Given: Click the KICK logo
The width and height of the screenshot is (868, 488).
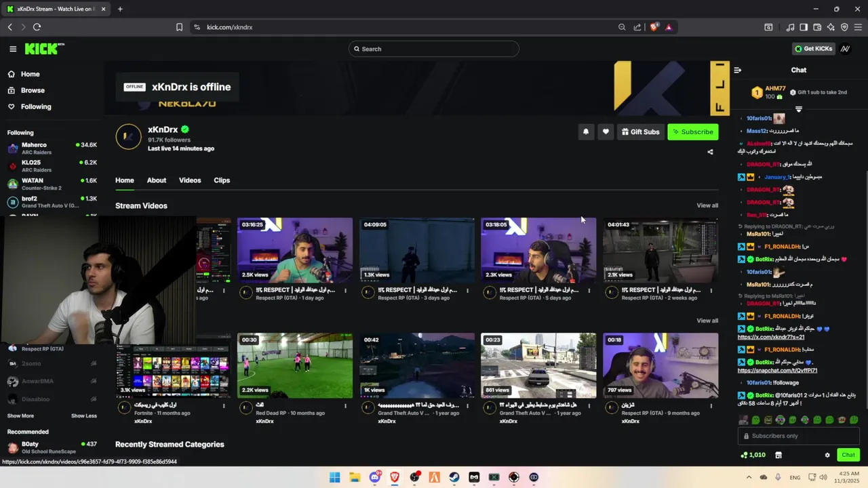Looking at the screenshot, I should click(x=44, y=49).
